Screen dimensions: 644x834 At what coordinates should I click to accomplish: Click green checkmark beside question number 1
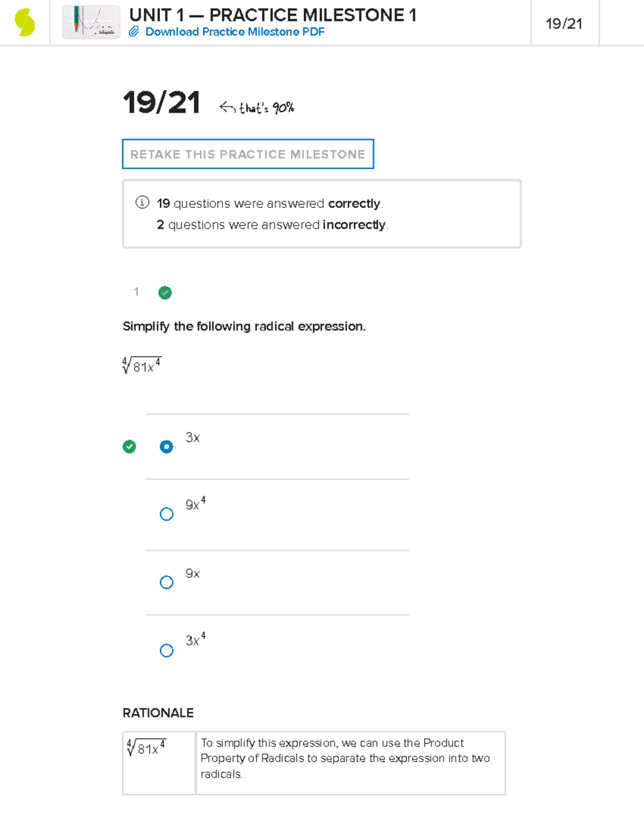[165, 293]
